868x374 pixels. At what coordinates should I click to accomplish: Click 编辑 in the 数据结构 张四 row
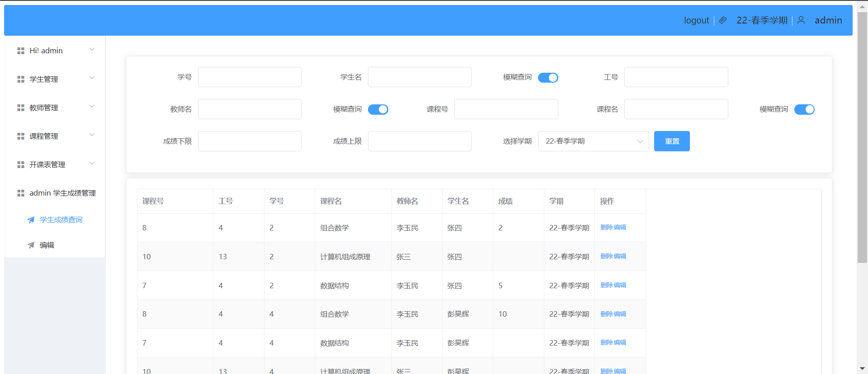pyautogui.click(x=620, y=285)
